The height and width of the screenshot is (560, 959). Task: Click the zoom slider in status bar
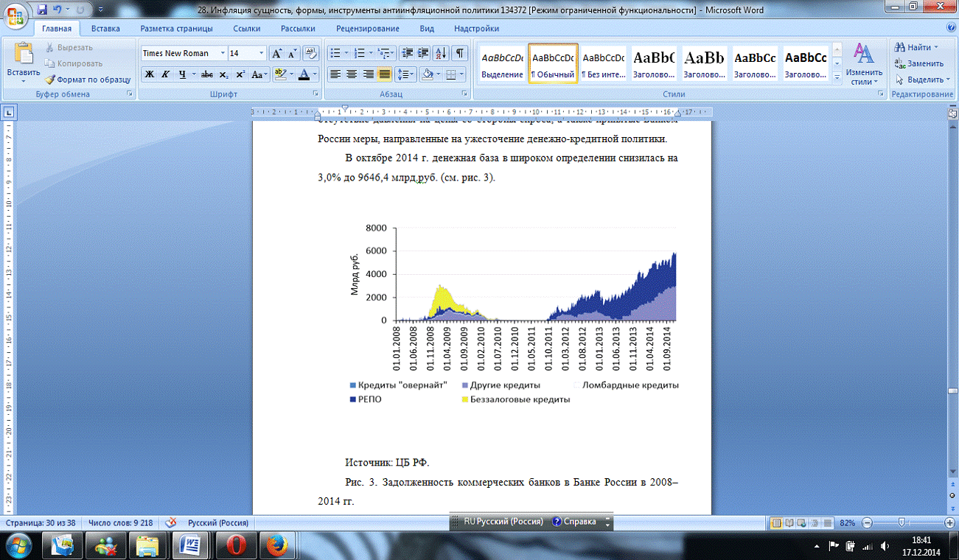(x=901, y=522)
